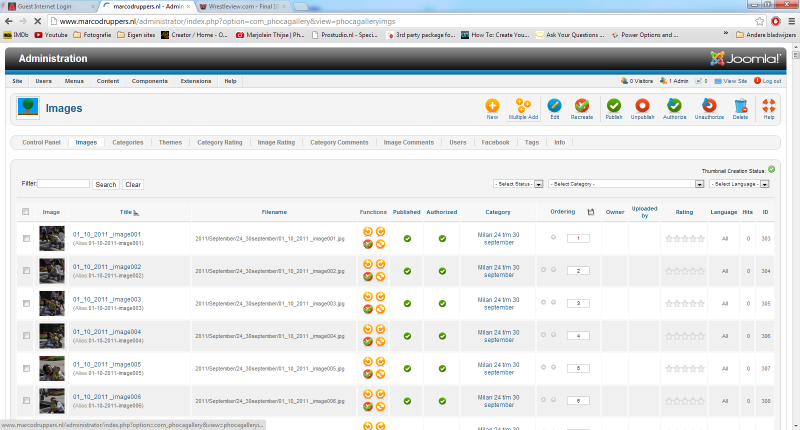Save ordering using the disk icon
Image resolution: width=800 pixels, height=430 pixels.
coord(591,212)
